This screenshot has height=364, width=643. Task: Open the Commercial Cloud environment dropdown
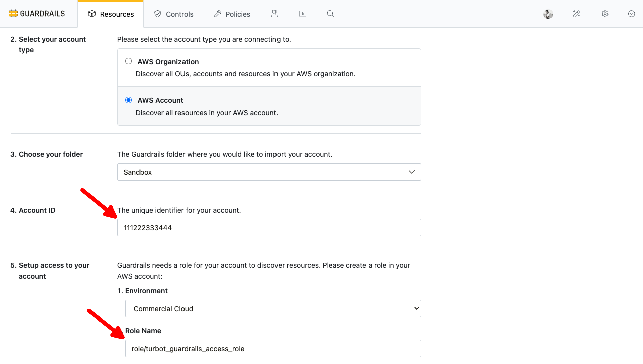[x=273, y=308]
